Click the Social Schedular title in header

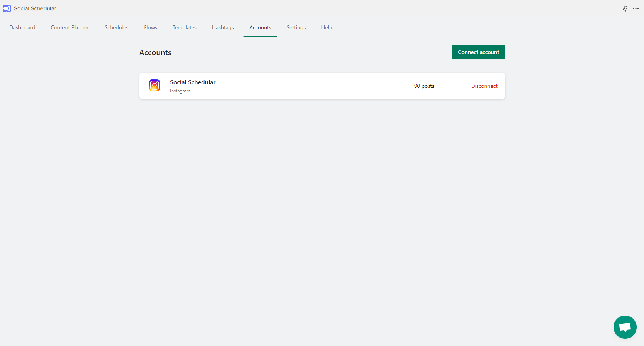pyautogui.click(x=35, y=8)
